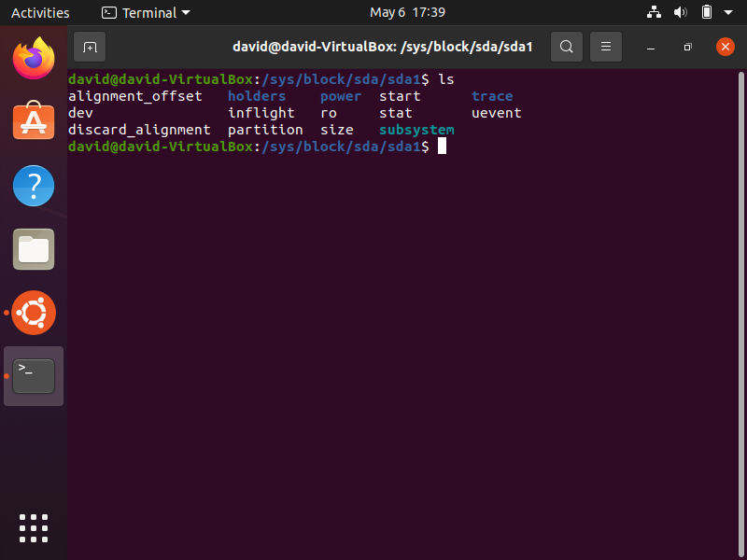
Task: Click the volume speaker icon
Action: point(680,12)
